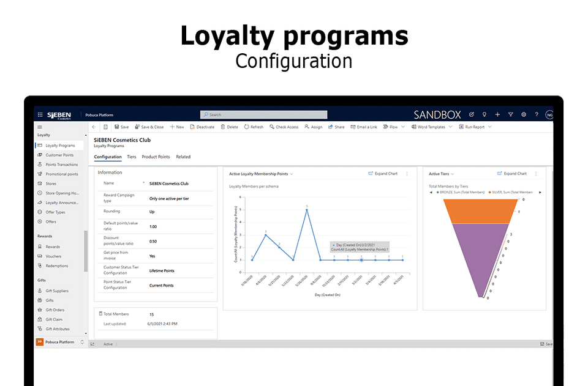Open the Product Points tab
This screenshot has height=386, width=588.
pos(156,157)
